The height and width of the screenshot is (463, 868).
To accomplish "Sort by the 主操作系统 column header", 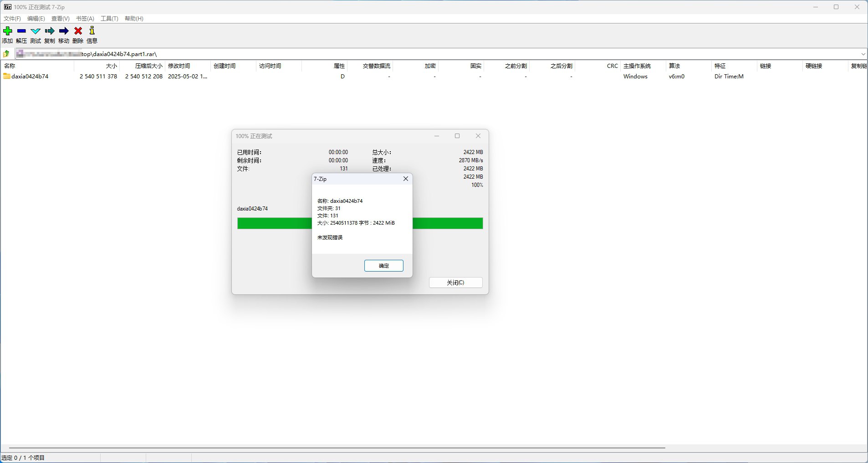I will pos(643,66).
